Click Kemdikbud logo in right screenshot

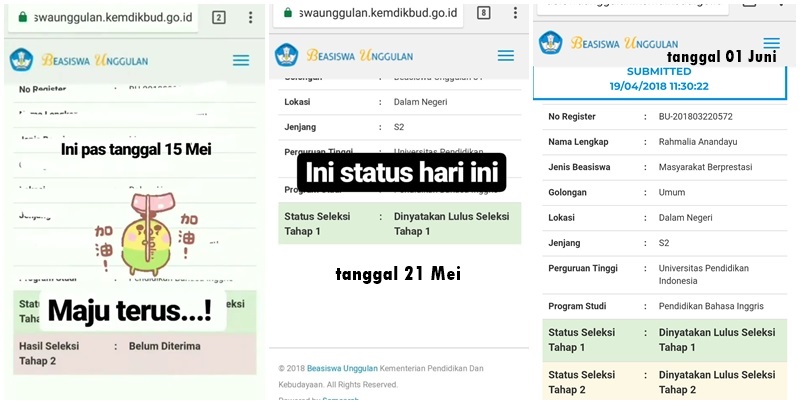tap(551, 43)
